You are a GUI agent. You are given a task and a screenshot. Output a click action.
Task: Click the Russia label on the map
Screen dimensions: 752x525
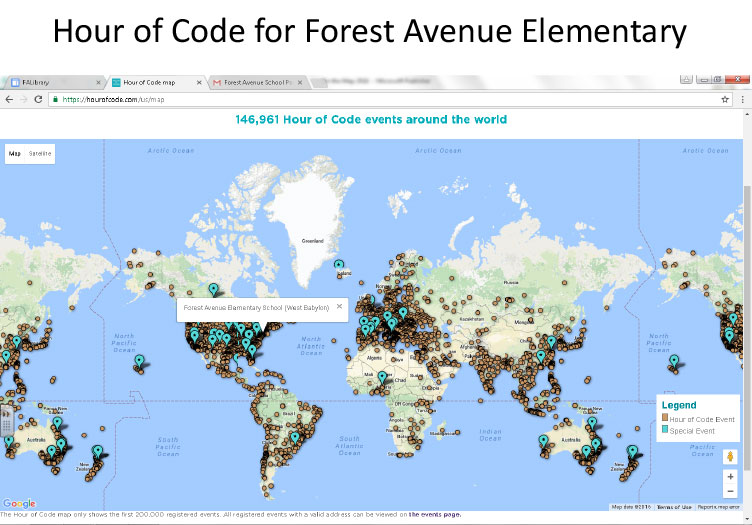pos(510,282)
